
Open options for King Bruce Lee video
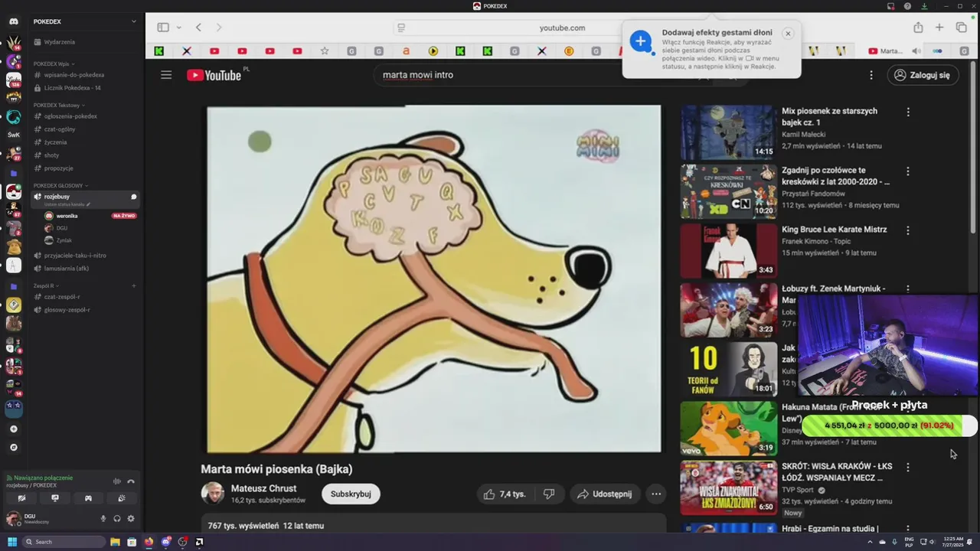coord(908,230)
